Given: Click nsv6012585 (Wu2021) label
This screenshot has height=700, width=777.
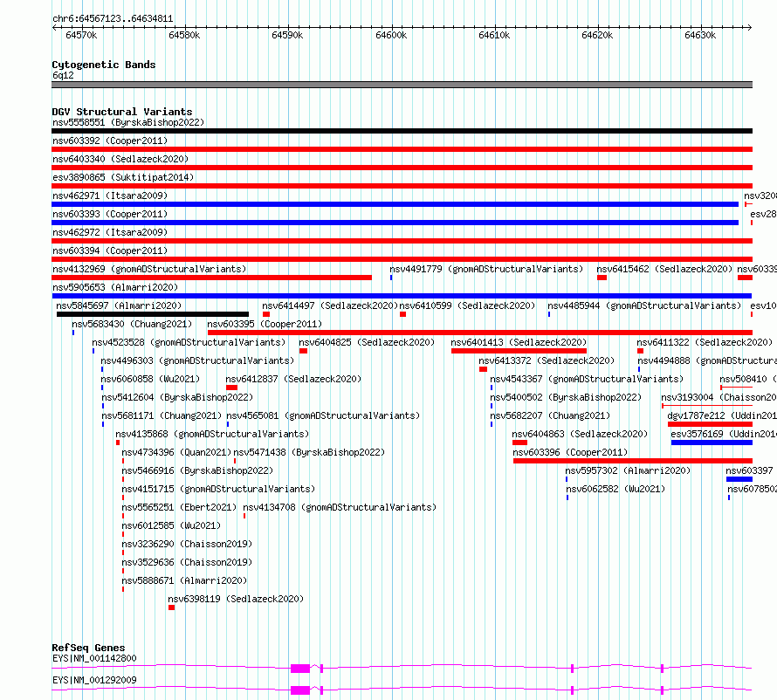Looking at the screenshot, I should click(x=171, y=525).
